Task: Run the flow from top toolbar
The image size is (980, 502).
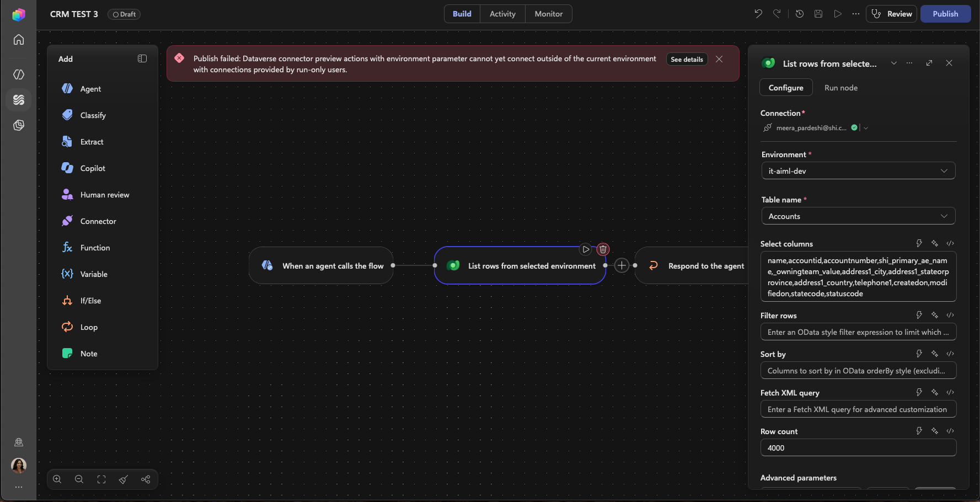Action: click(838, 14)
